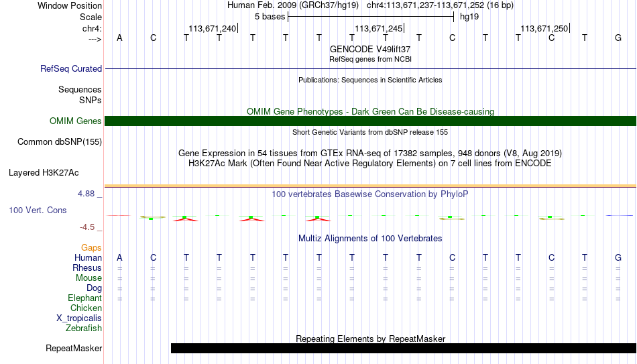Viewport: 637px width, 364px height.
Task: Click the ---> strand direction arrow
Action: tap(95, 39)
